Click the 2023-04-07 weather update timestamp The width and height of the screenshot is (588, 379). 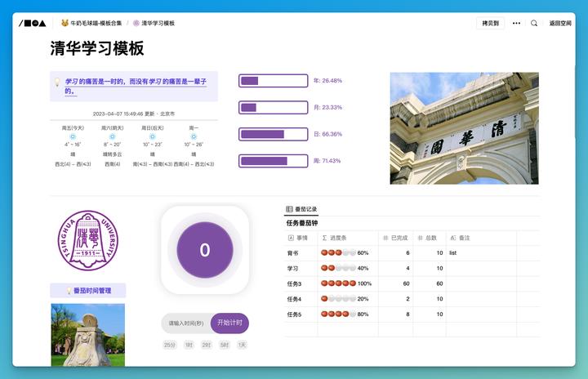[134, 114]
